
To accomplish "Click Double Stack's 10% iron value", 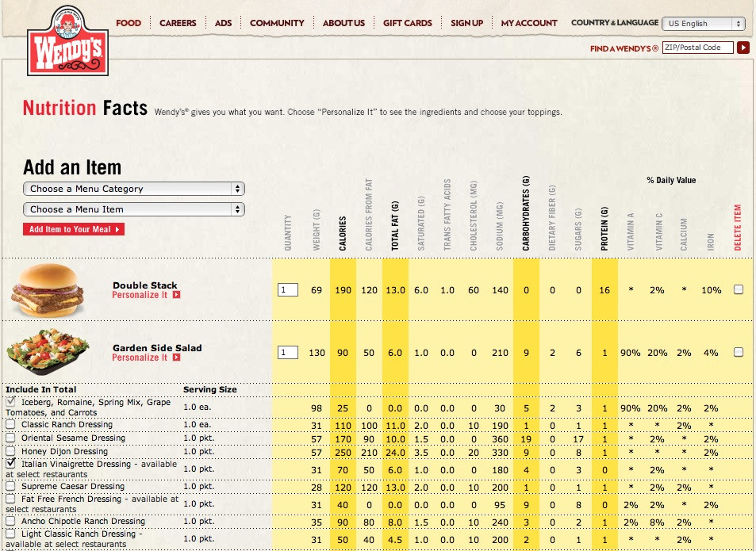I will point(711,290).
